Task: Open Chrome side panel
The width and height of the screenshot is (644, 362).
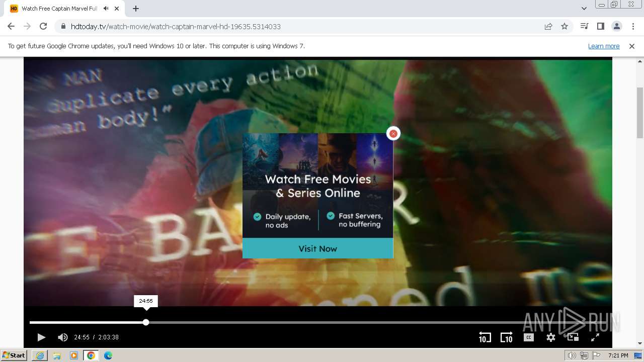Action: 600,26
